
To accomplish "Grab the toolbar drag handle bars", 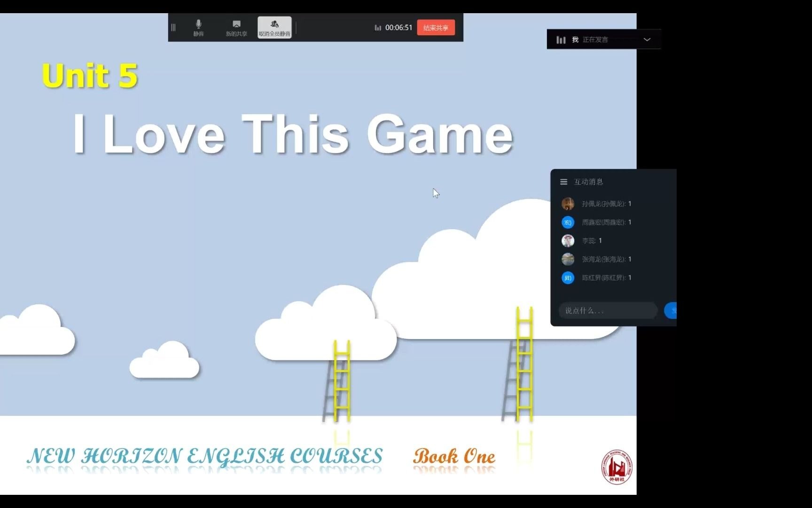I will click(173, 28).
